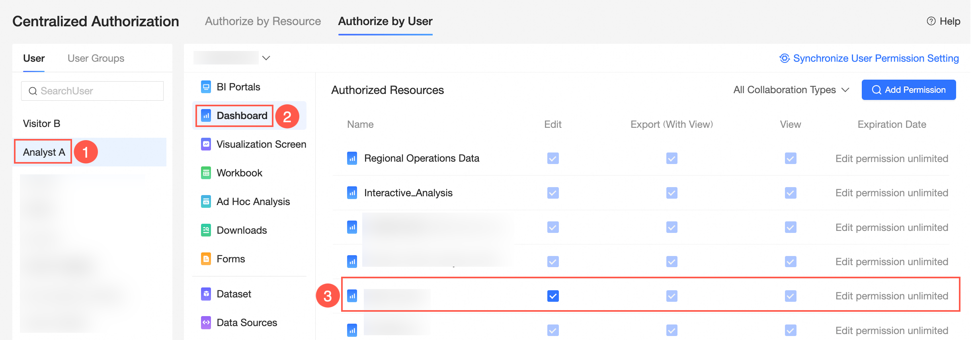Image resolution: width=980 pixels, height=340 pixels.
Task: Expand the workspace selector dropdown chevron
Action: coord(266,58)
